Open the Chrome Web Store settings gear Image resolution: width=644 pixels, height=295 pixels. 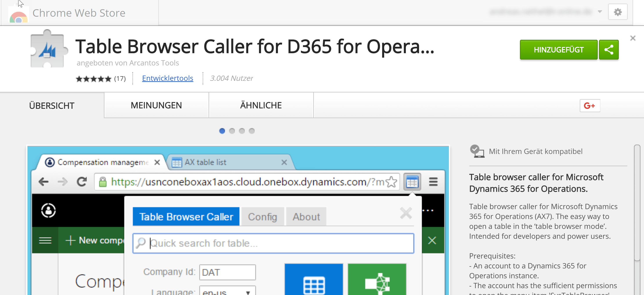617,11
